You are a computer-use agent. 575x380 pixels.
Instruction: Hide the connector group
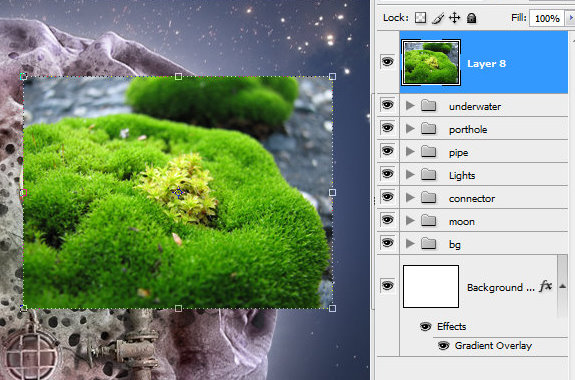click(x=387, y=197)
